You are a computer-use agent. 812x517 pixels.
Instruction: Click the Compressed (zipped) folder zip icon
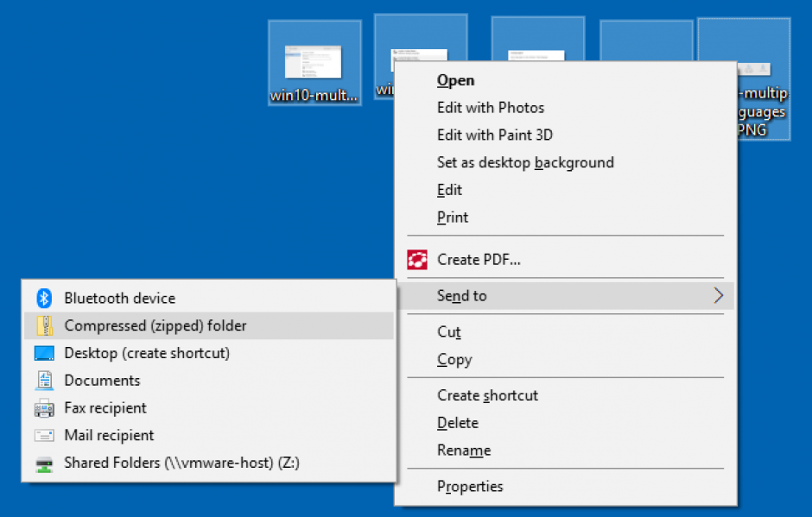click(46, 325)
